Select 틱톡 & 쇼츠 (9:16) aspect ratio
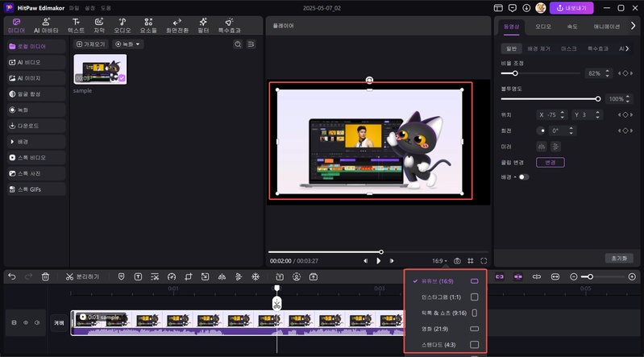Image resolution: width=644 pixels, height=357 pixels. [446, 313]
